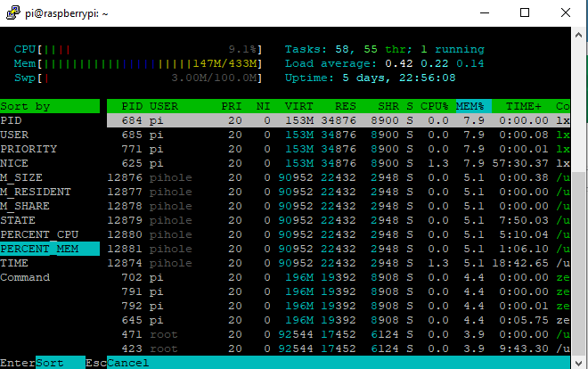Click the highlighted PERCENT_MEM option
588x369 pixels.
(x=39, y=249)
